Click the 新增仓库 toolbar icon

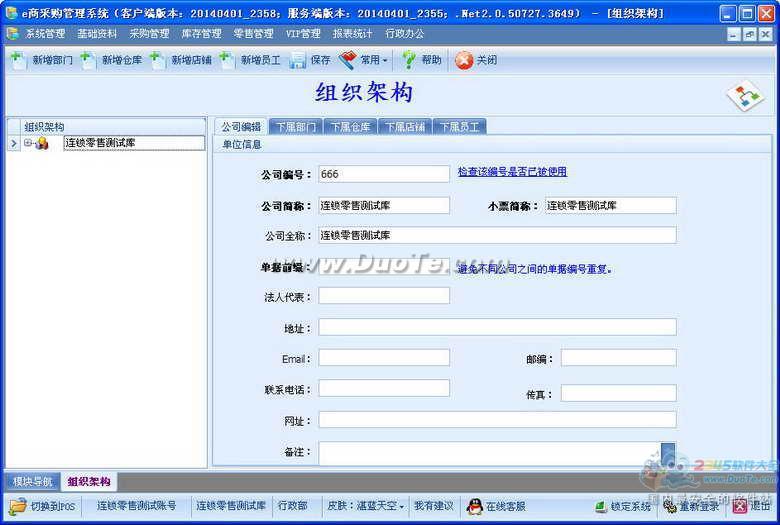(x=87, y=60)
